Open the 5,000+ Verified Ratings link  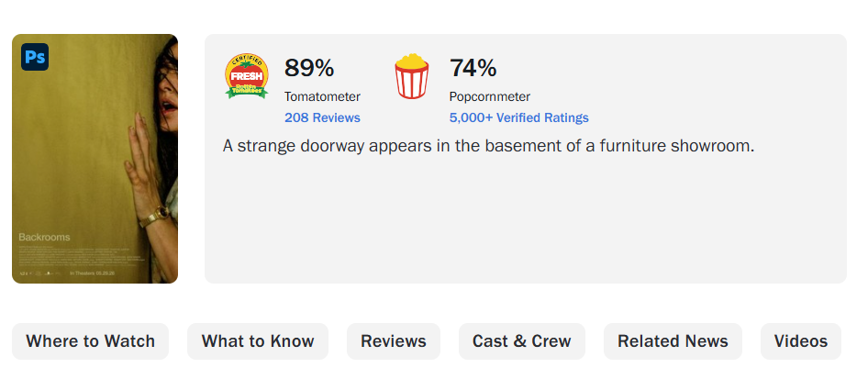pyautogui.click(x=518, y=117)
